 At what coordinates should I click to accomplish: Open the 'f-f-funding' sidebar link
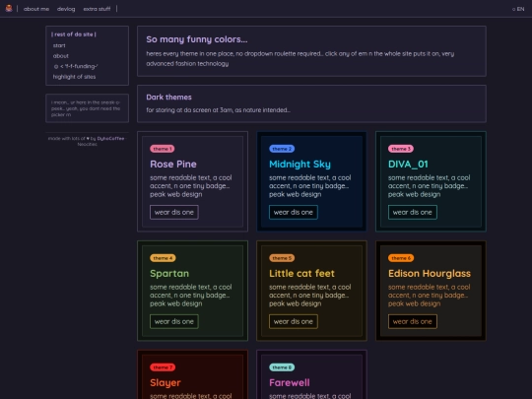tap(76, 67)
